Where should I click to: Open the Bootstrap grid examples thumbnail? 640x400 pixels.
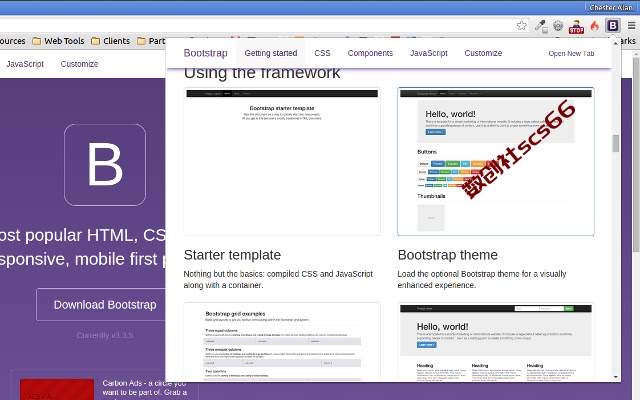tap(282, 342)
